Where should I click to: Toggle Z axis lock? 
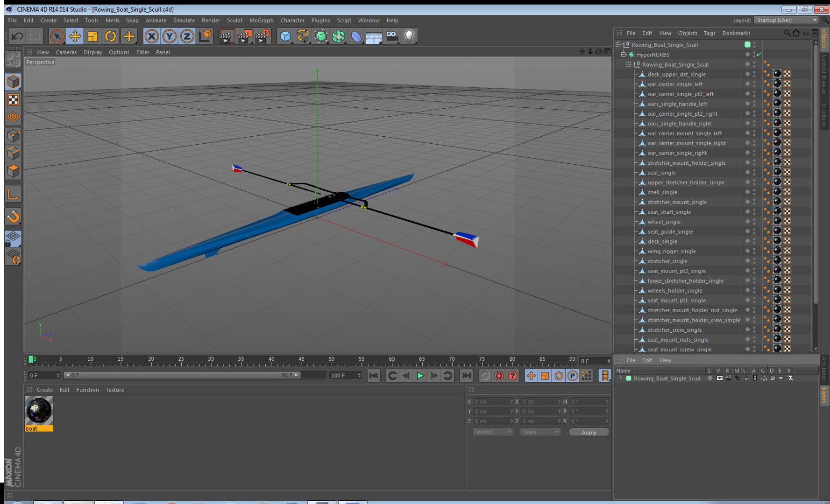[x=187, y=36]
